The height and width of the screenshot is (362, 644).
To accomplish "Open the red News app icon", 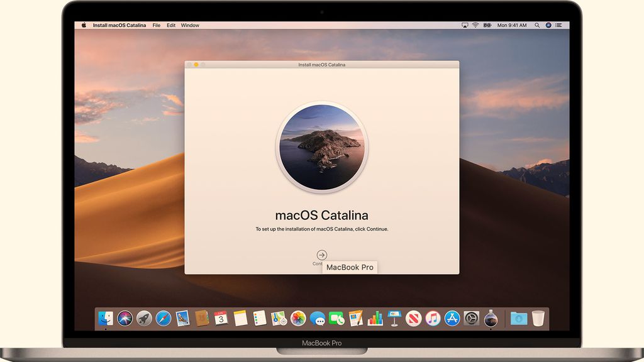I will point(414,318).
